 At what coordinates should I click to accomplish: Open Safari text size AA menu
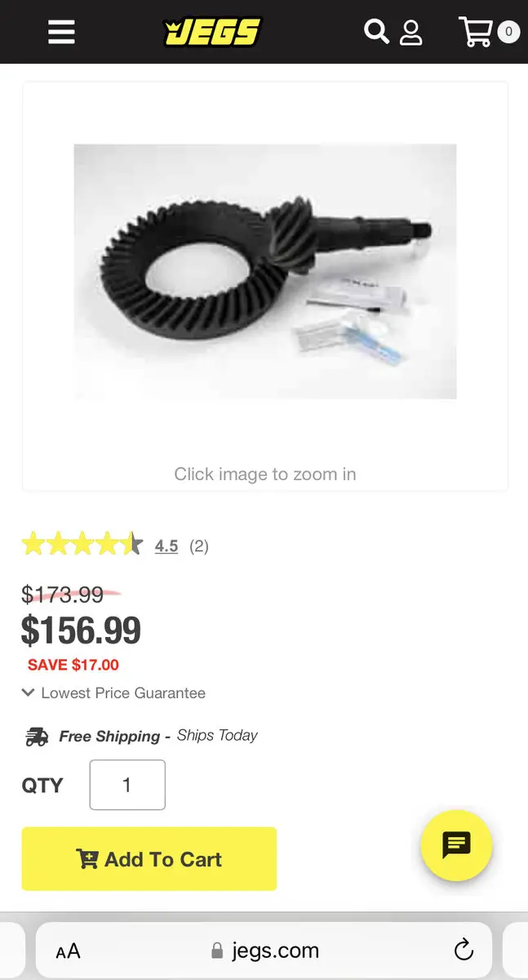[69, 951]
